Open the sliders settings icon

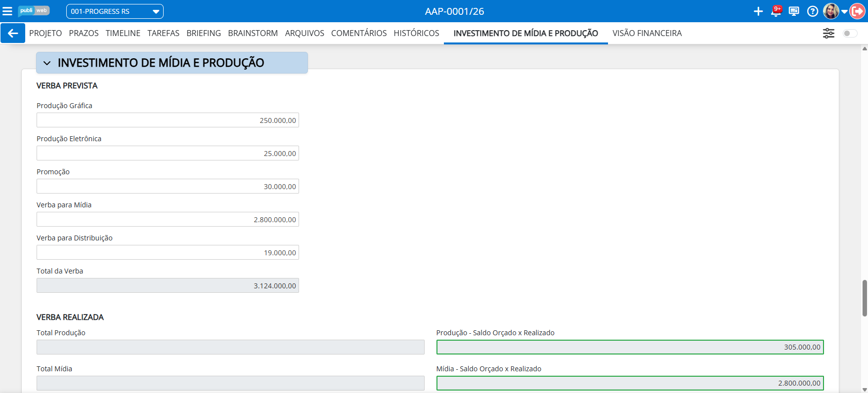coord(828,33)
